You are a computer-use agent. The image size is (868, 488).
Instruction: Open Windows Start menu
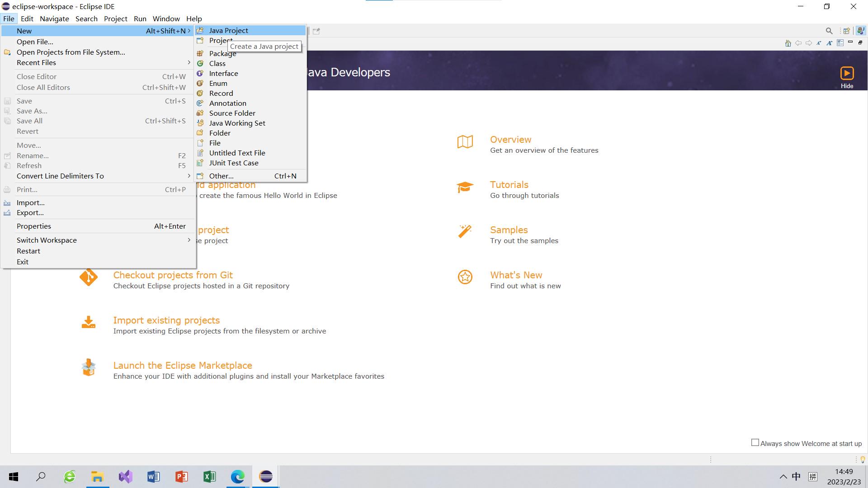(x=14, y=477)
